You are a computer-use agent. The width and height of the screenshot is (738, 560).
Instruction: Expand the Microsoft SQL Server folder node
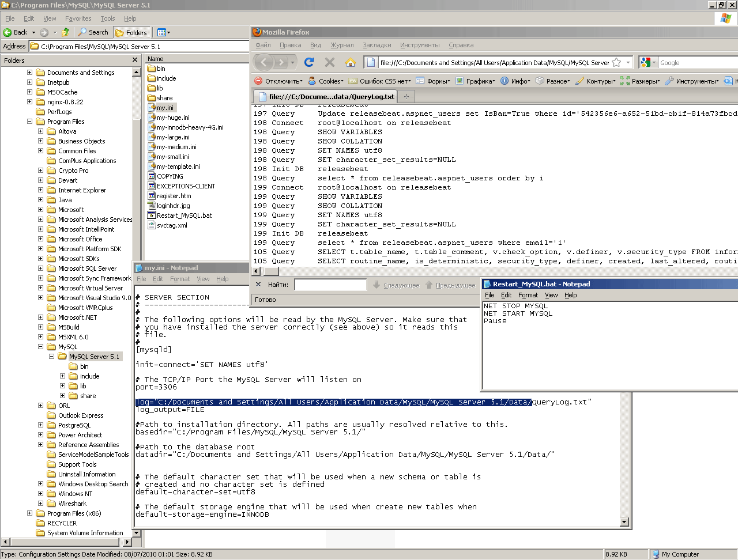coord(41,268)
